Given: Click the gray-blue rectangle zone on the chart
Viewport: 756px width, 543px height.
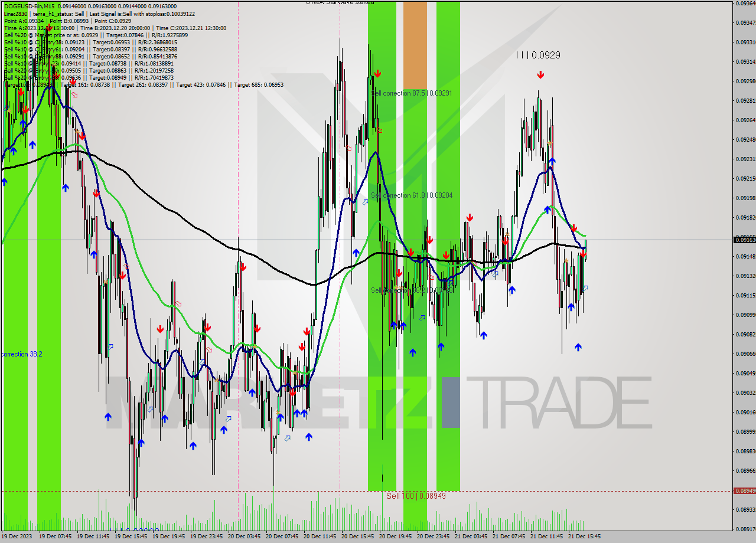Looking at the screenshot, I should tap(450, 402).
